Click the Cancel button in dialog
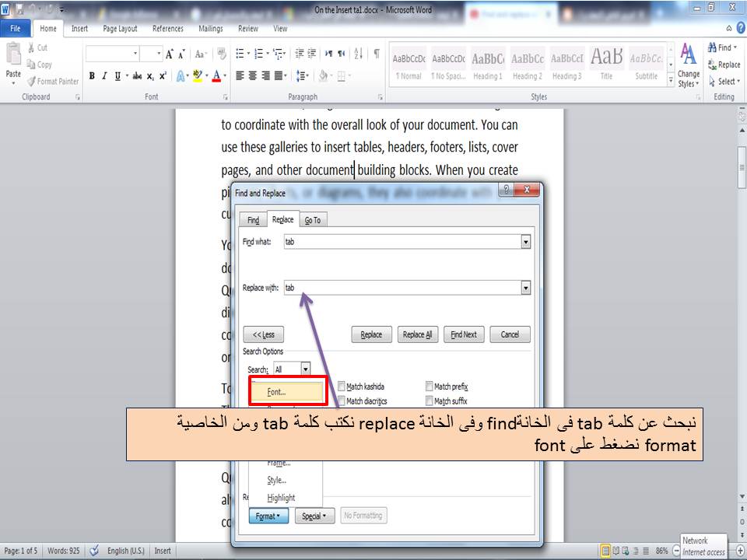The height and width of the screenshot is (560, 747). pyautogui.click(x=510, y=334)
